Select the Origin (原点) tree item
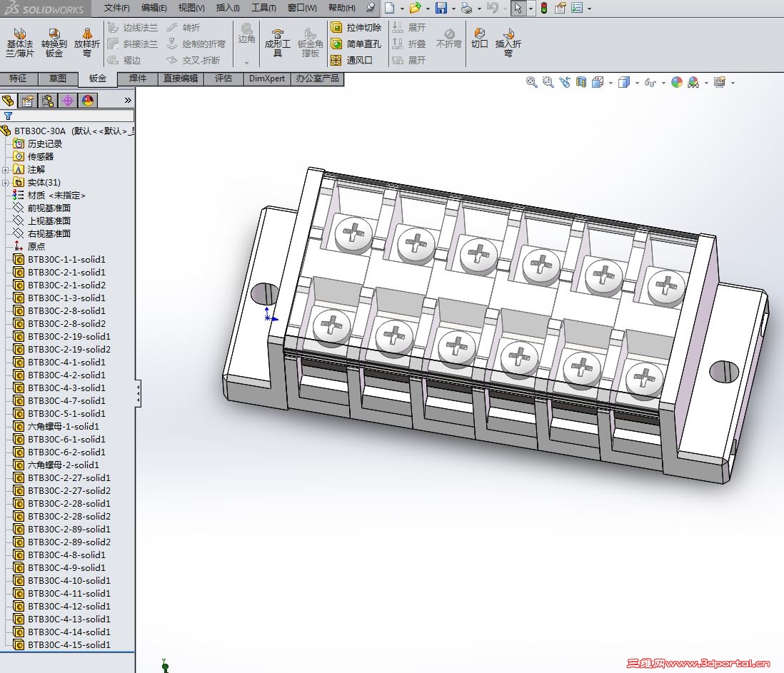The image size is (784, 673). (30, 247)
